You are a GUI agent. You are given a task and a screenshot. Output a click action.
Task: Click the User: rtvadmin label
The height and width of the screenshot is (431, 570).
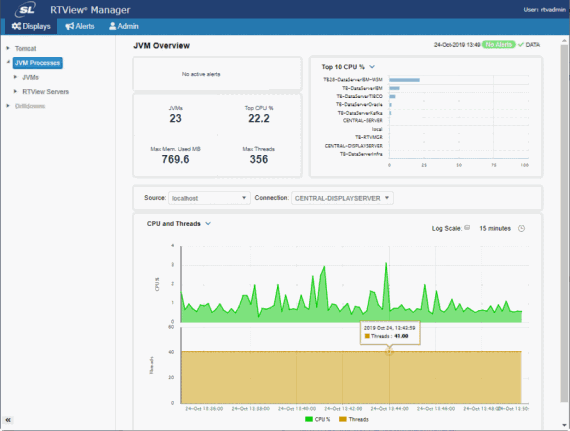coord(545,10)
